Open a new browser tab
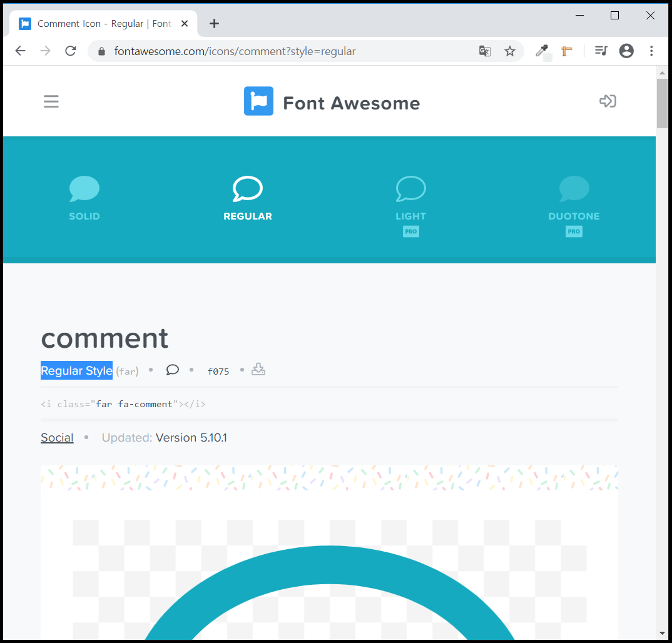 click(214, 24)
